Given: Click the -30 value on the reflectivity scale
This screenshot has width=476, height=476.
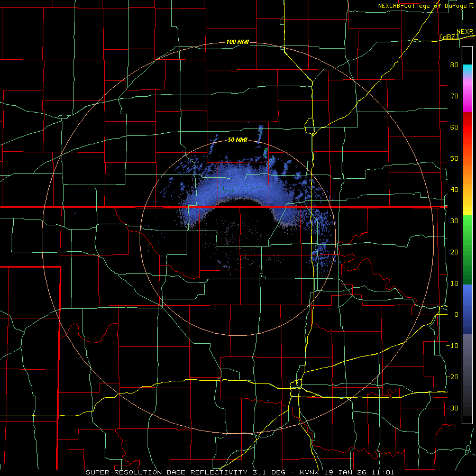Looking at the screenshot, I should coord(452,408).
